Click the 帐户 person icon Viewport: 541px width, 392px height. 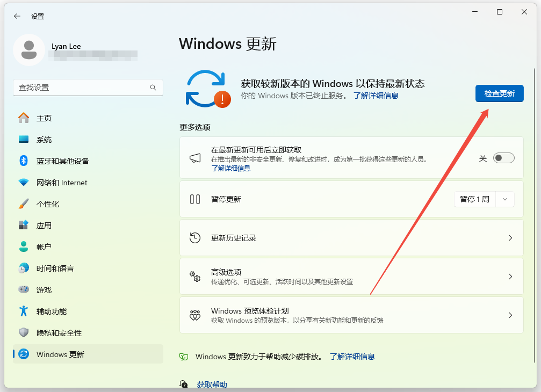(24, 246)
